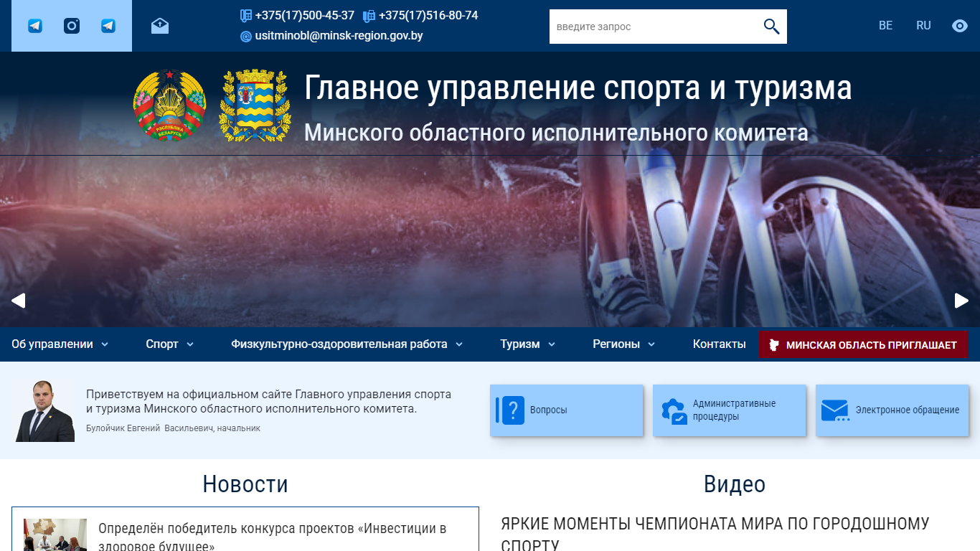This screenshot has height=551, width=980.
Task: Click the news thumbnail image
Action: pos(55,535)
